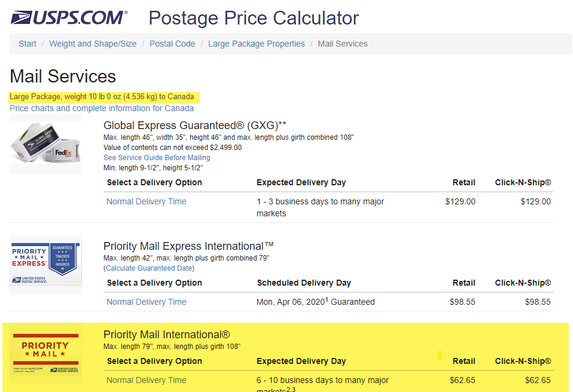Click the Mail Services breadcrumb item
This screenshot has height=392, width=573.
343,44
